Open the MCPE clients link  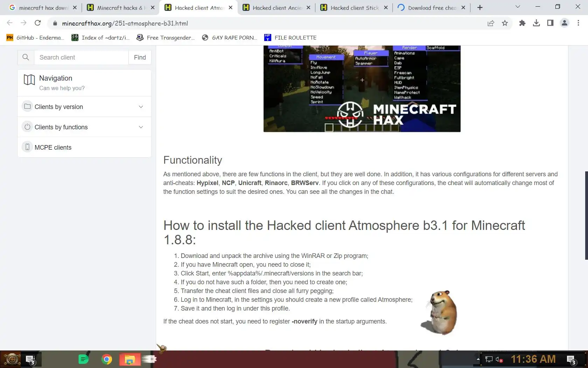53,148
